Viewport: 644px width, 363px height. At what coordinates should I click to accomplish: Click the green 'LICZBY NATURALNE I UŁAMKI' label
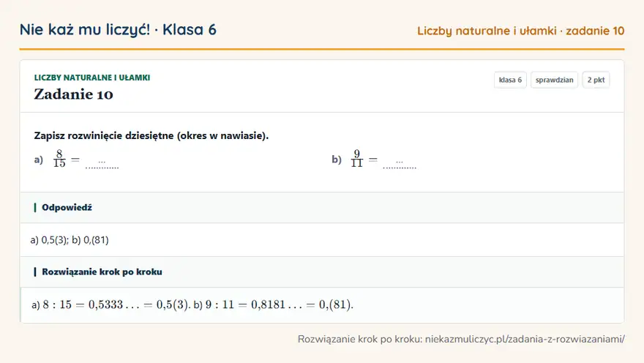point(92,78)
